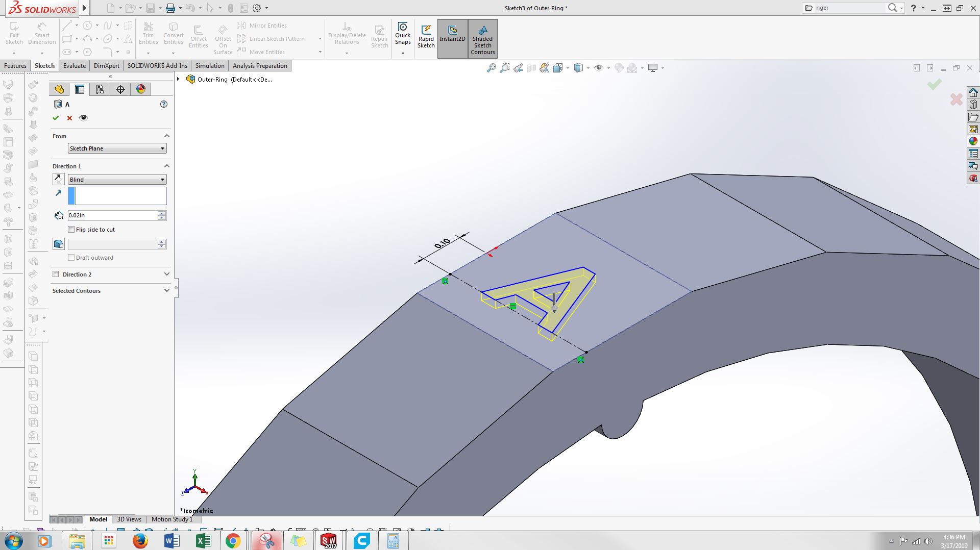The width and height of the screenshot is (980, 550).
Task: Open the DisplayManager color-ball tab icon
Action: pos(141,89)
